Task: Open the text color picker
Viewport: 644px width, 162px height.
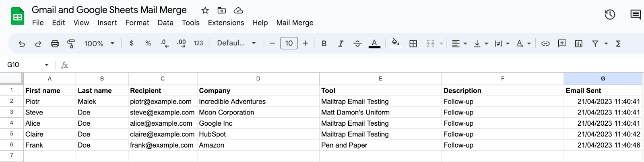Action: tap(374, 44)
